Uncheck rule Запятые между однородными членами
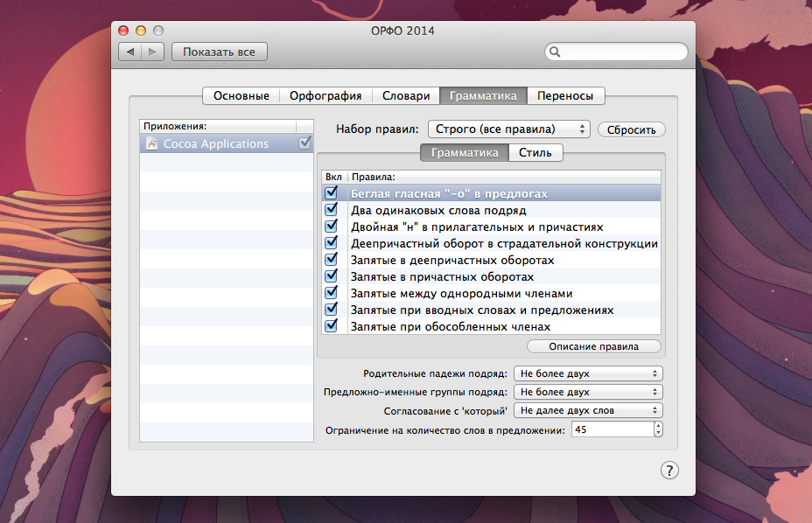 pyautogui.click(x=331, y=293)
